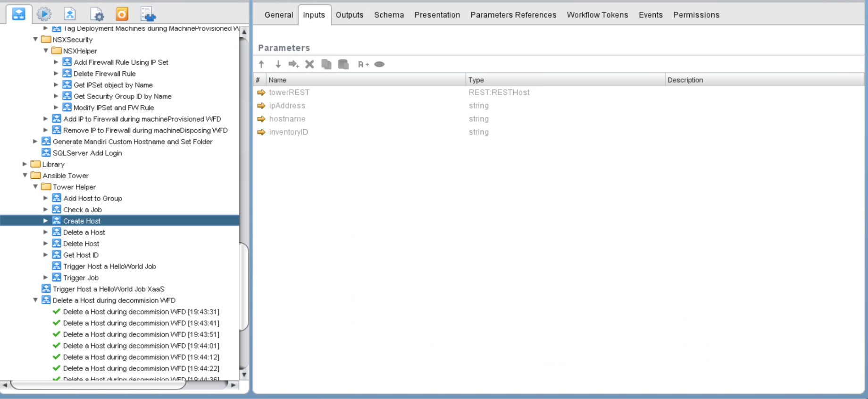Click the NSXHelper folder icon

57,50
